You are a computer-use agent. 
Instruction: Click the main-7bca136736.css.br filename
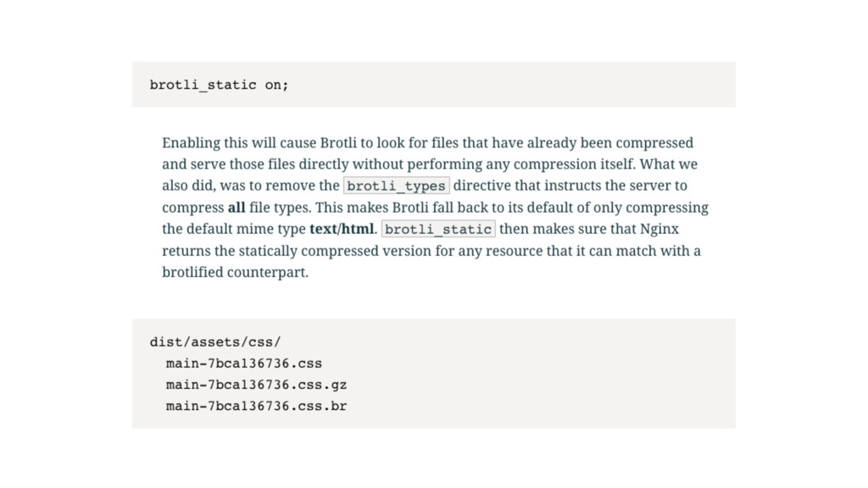coord(256,406)
